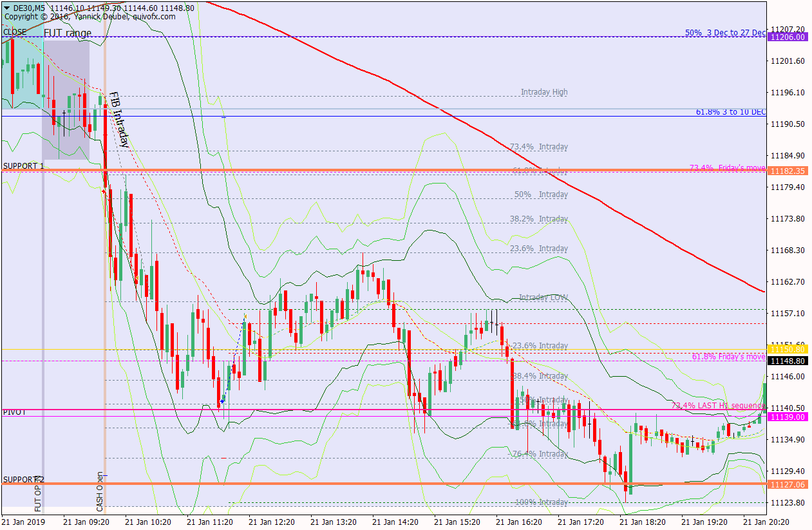Image resolution: width=812 pixels, height=530 pixels.
Task: Click the '50% 3 Dec to 27 Dec' label
Action: click(x=725, y=33)
